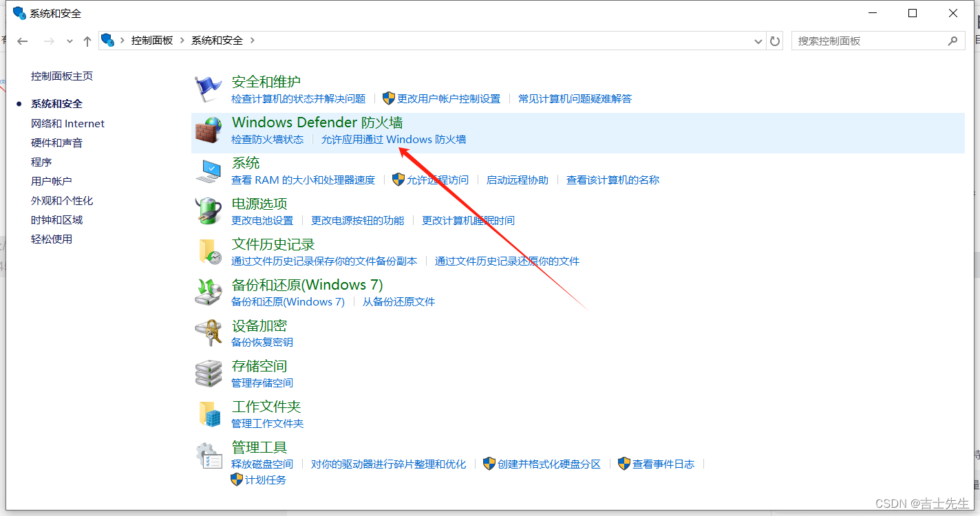Click the System computer monitor icon
The height and width of the screenshot is (516, 980).
(209, 171)
